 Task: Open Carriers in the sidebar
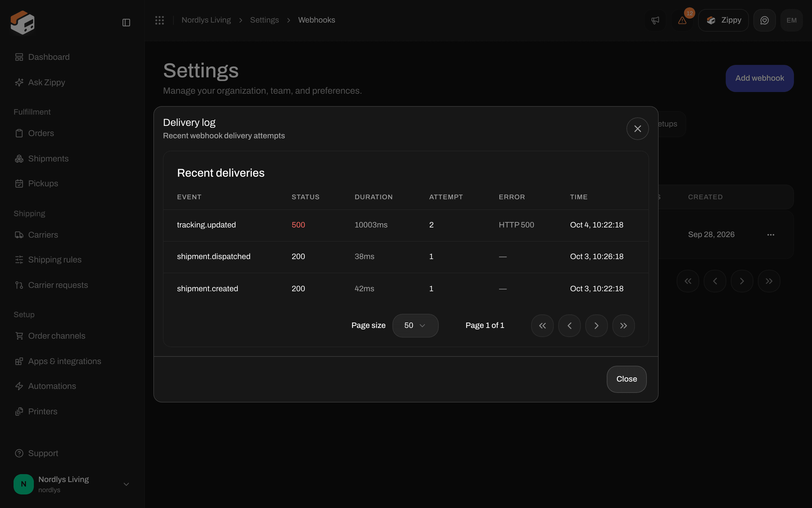pyautogui.click(x=72, y=235)
